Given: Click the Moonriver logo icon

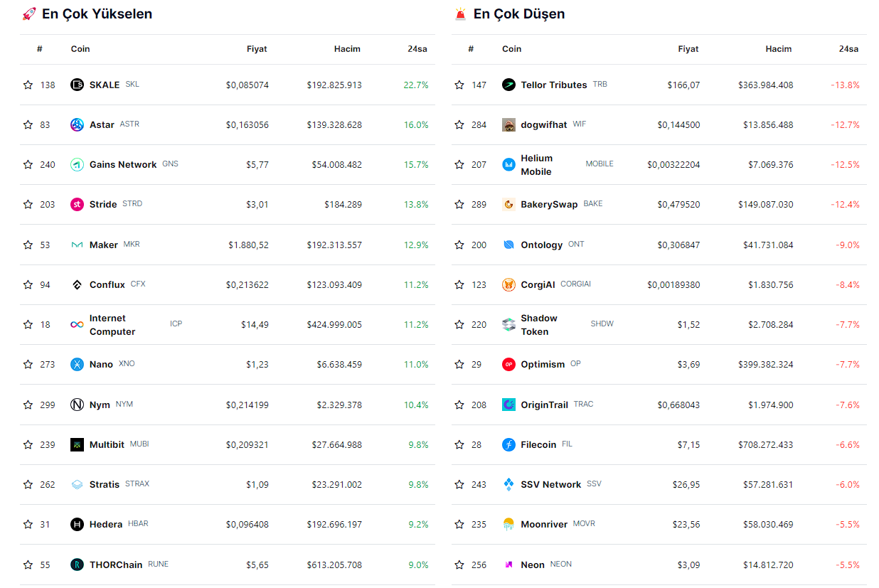Looking at the screenshot, I should pyautogui.click(x=508, y=525).
